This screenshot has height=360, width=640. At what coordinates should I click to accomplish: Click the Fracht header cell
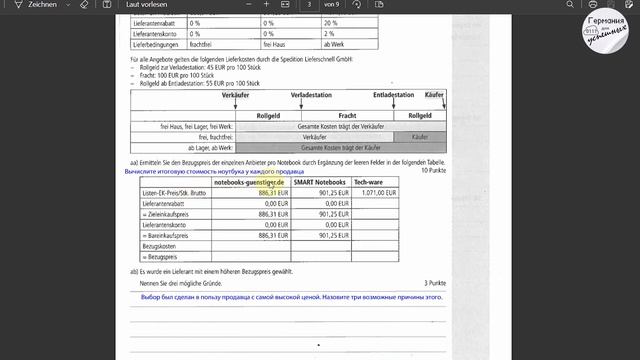tap(347, 116)
